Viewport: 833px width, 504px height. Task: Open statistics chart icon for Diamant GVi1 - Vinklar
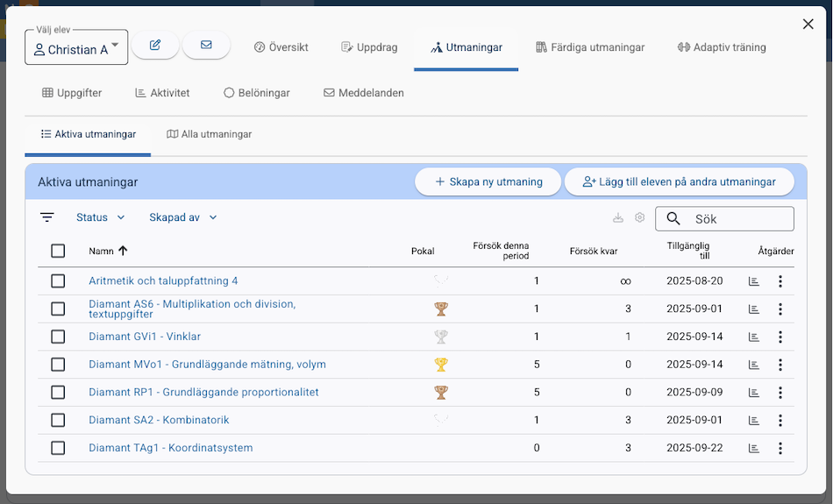[753, 337]
